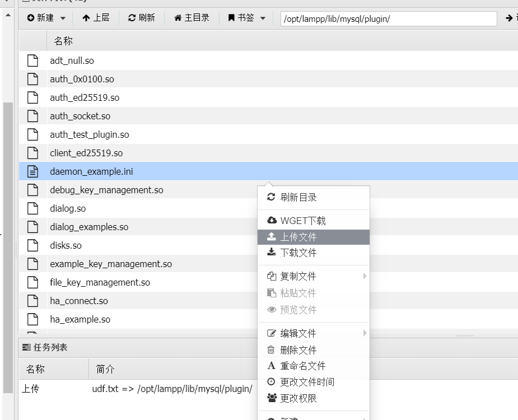Expand the 编辑文件 submenu arrow
This screenshot has width=518, height=420.
pyautogui.click(x=365, y=333)
